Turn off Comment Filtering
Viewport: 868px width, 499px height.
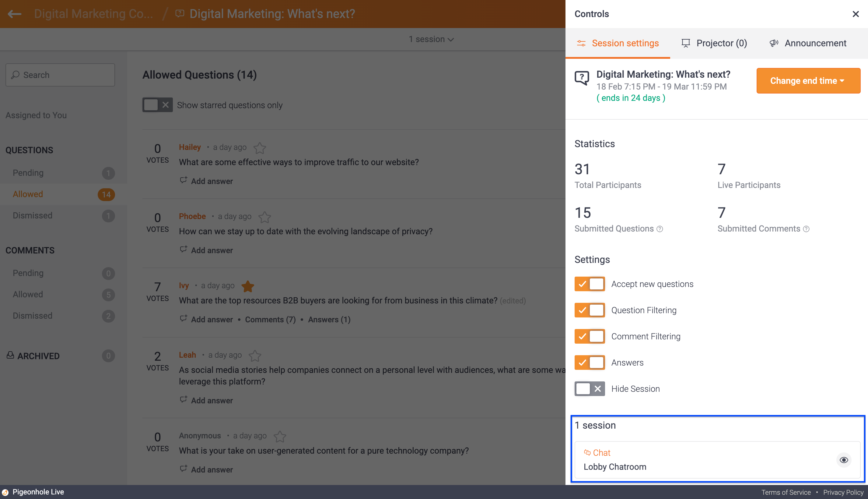(x=589, y=336)
